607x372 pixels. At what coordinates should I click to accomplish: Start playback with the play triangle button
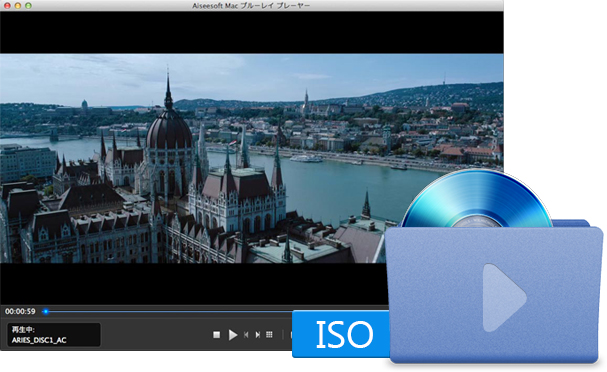click(232, 335)
